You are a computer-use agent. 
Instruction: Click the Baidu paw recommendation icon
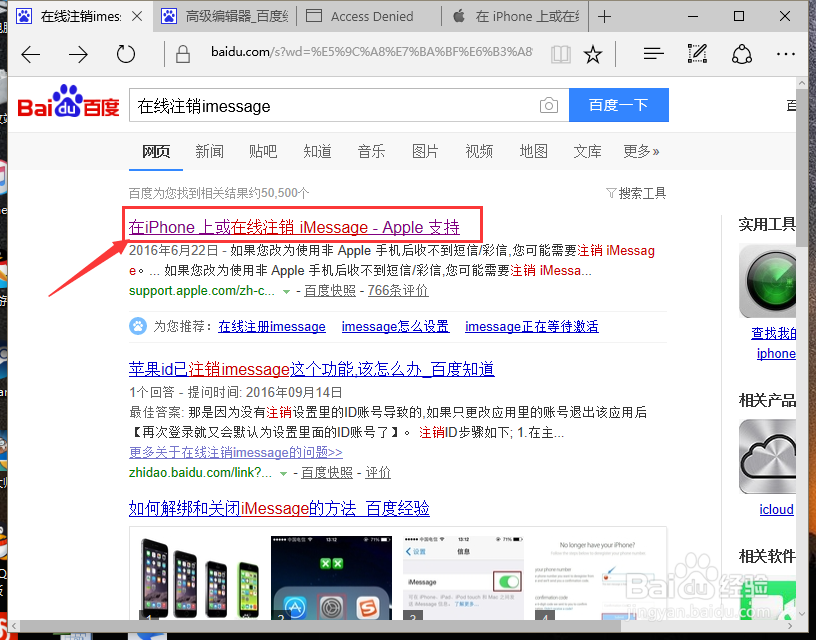point(138,326)
